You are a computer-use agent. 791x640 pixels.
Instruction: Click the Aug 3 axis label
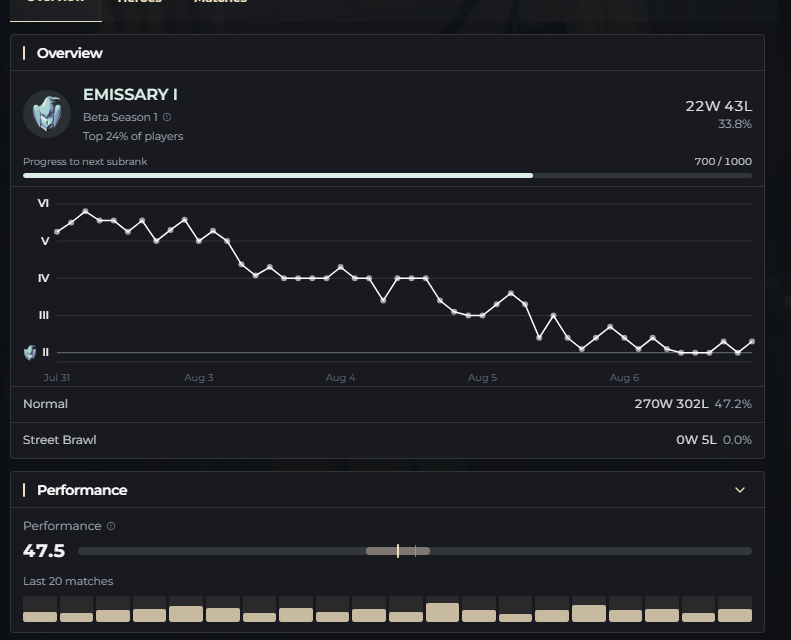click(199, 377)
